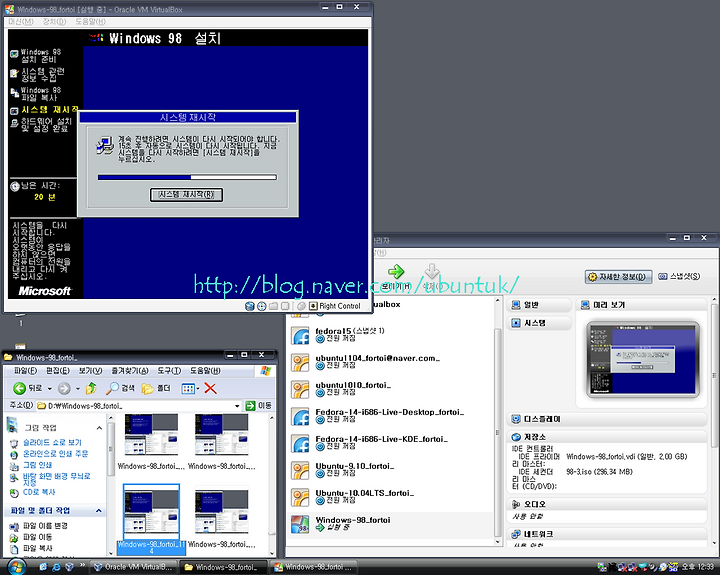Select the bottom-right thumbnail in Explorer

click(222, 519)
